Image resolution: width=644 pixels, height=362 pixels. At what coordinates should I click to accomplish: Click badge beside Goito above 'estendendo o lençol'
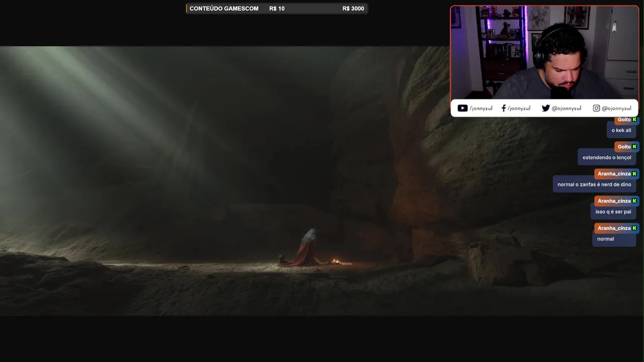click(x=635, y=147)
